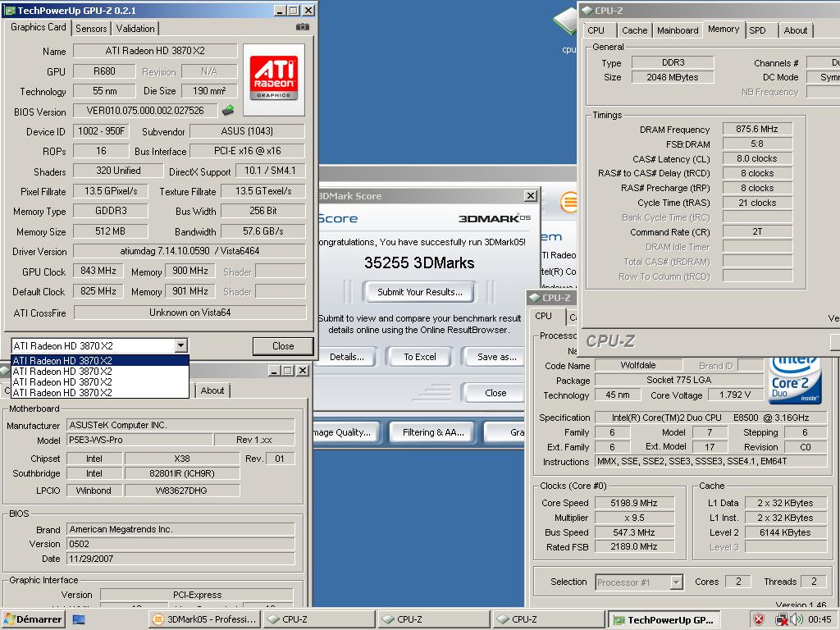
Task: Click the Rated FSB value 2189.0 MHz
Action: 634,547
